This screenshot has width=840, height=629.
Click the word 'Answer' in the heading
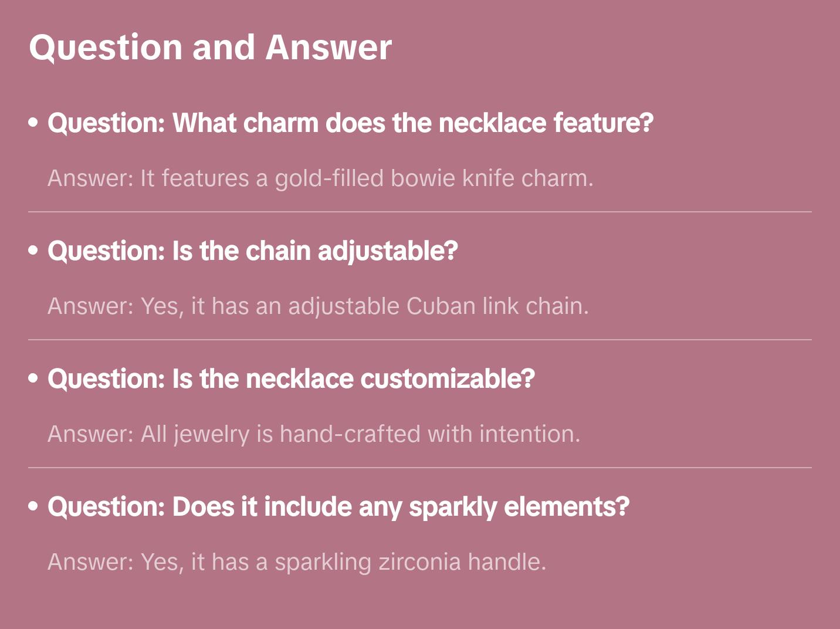click(x=328, y=48)
